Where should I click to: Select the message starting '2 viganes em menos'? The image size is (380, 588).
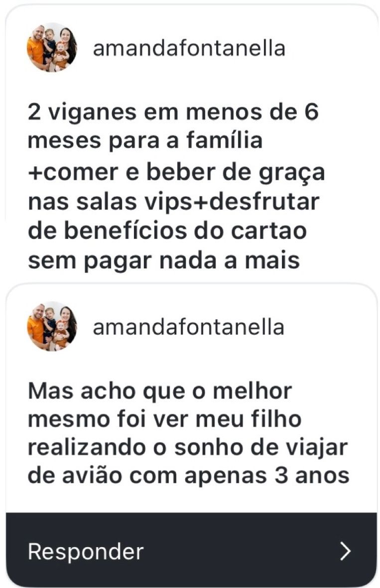[x=176, y=186]
